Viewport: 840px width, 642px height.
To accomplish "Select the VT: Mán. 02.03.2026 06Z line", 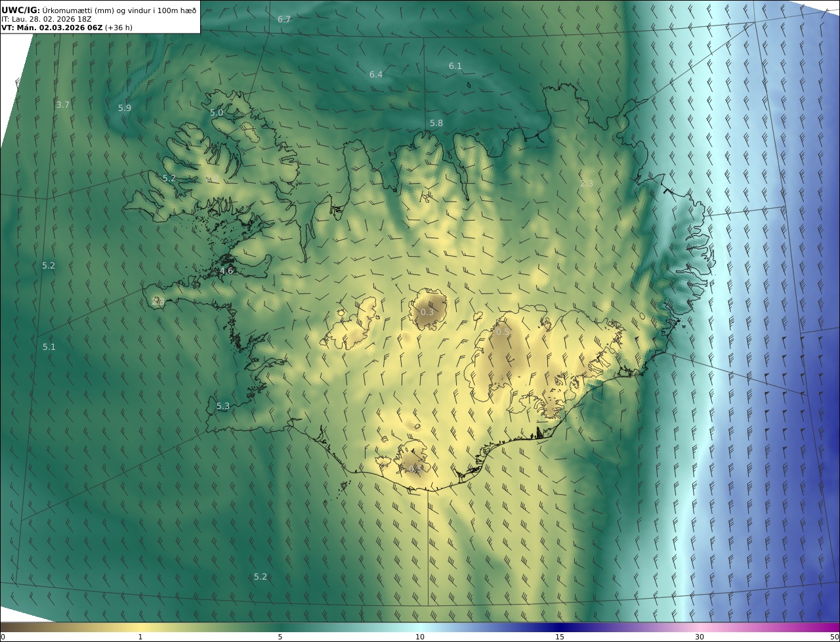I will pos(66,28).
